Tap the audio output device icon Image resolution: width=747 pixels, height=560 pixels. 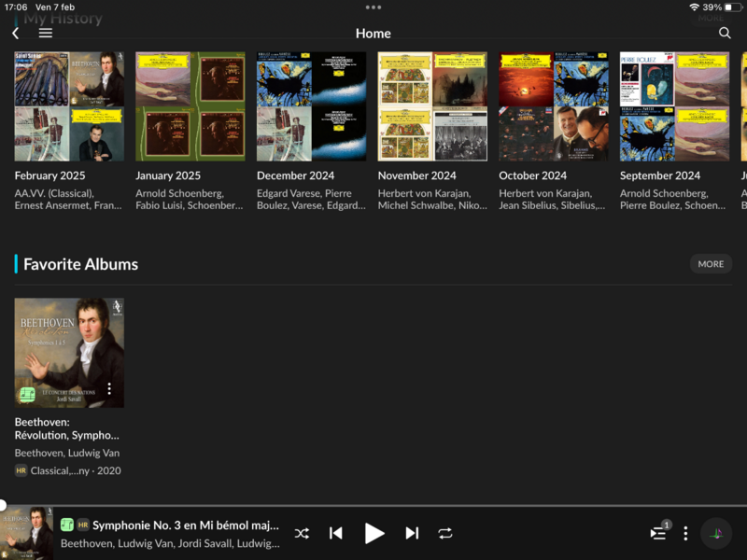pos(716,533)
